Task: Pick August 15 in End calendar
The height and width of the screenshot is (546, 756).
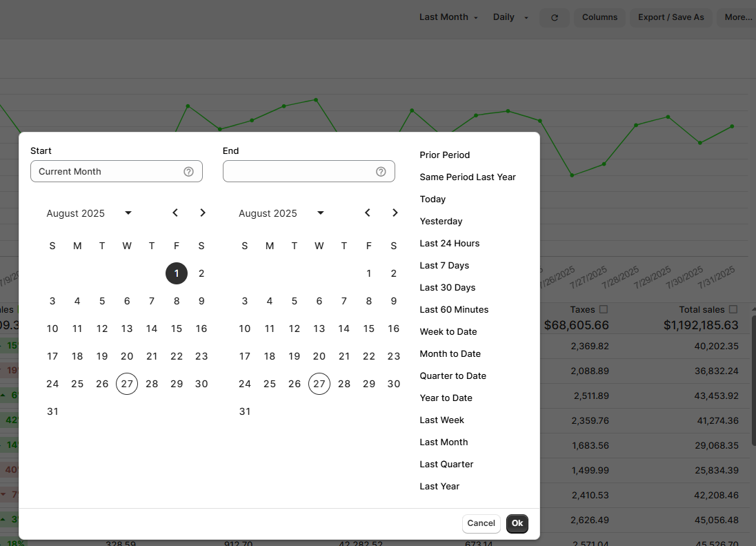Action: click(369, 329)
